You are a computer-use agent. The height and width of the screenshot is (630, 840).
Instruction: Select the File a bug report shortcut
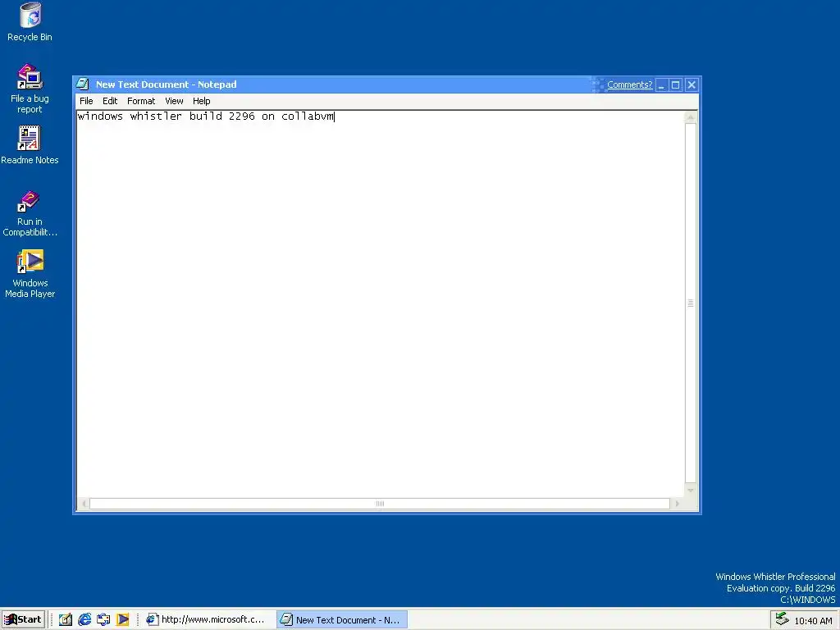[x=30, y=89]
